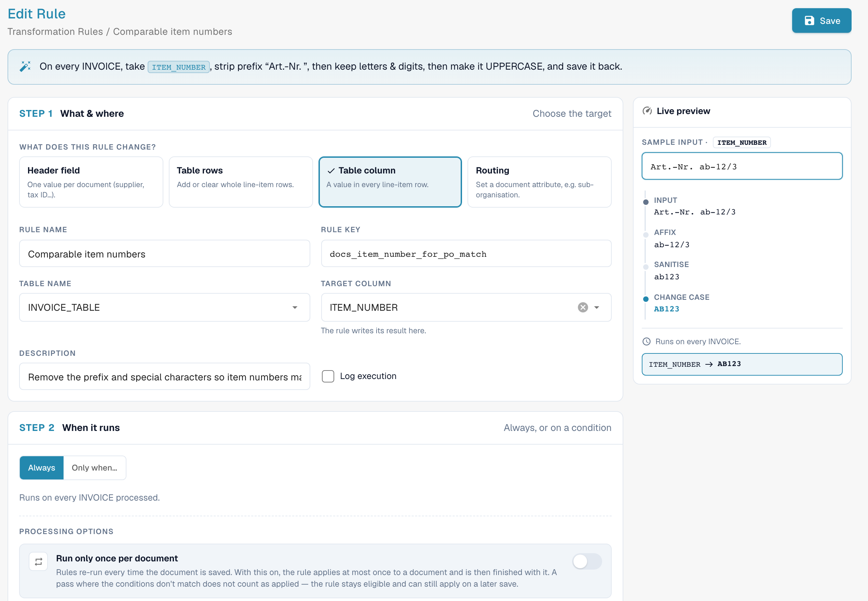Click the floppy disk icon on Save
Image resolution: width=868 pixels, height=601 pixels.
tap(809, 21)
